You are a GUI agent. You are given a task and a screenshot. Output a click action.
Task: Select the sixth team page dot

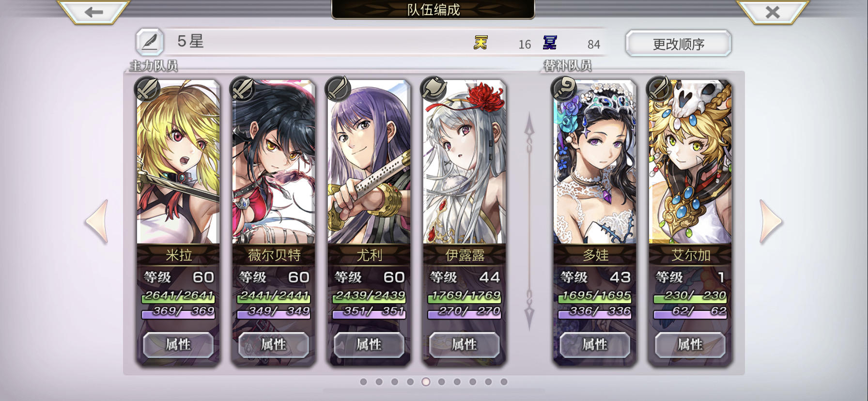tap(441, 382)
